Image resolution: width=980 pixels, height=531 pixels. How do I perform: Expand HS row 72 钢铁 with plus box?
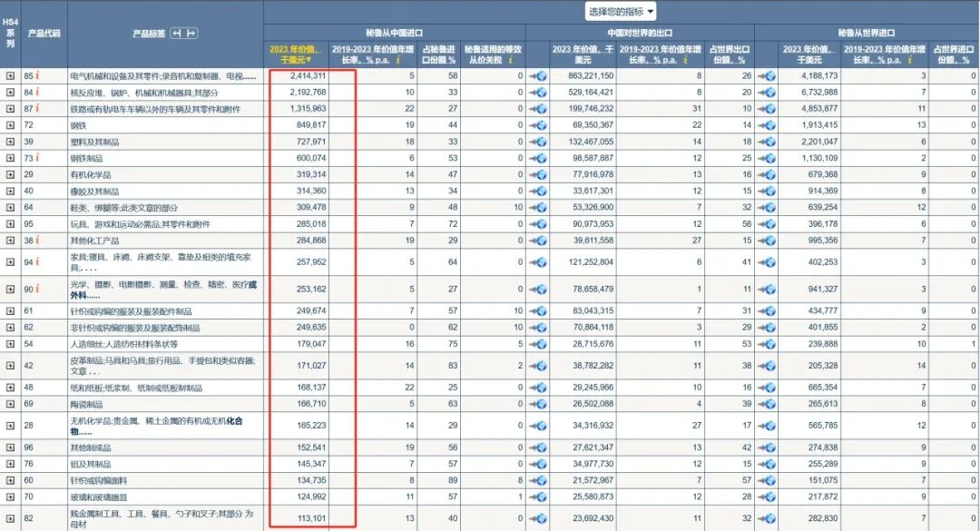[x=11, y=125]
